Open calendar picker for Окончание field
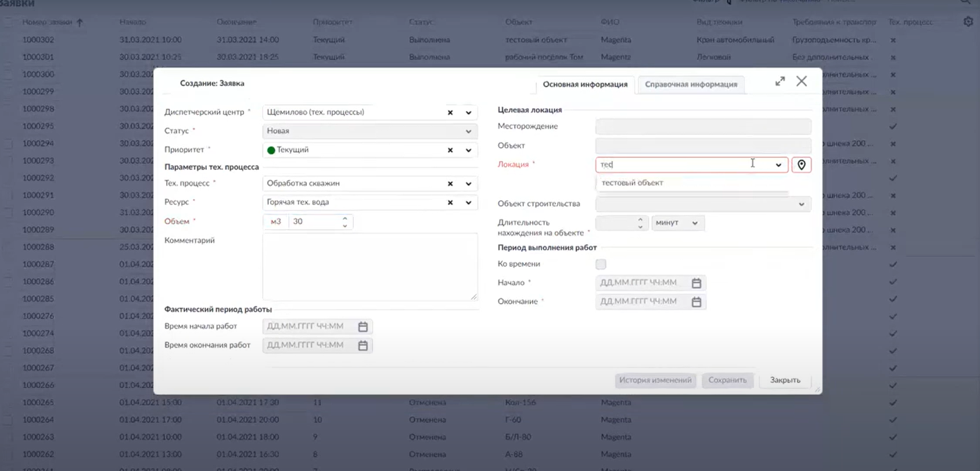 click(x=696, y=302)
